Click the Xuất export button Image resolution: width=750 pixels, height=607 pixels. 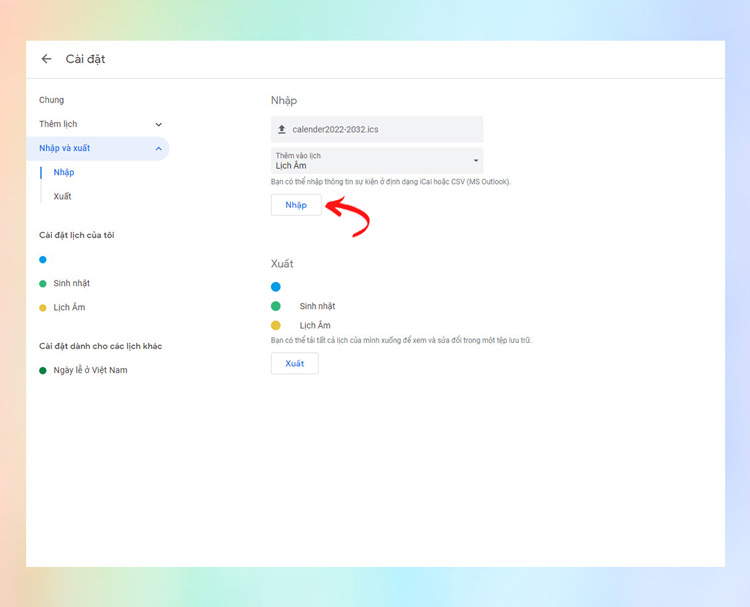coord(295,364)
